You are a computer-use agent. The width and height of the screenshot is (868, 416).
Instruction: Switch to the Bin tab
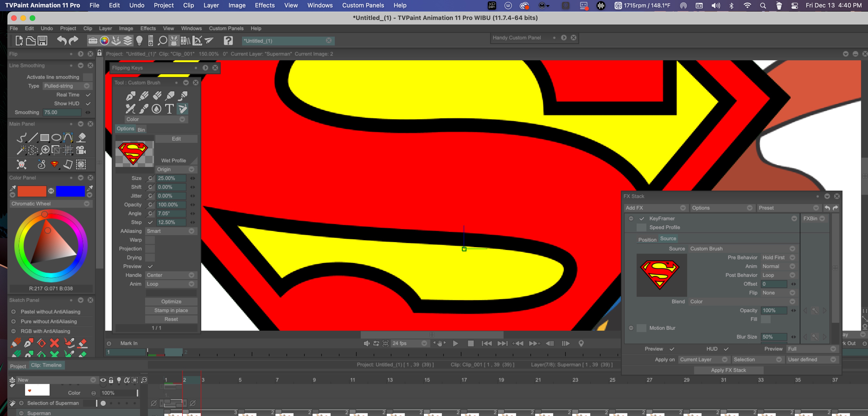pyautogui.click(x=141, y=129)
